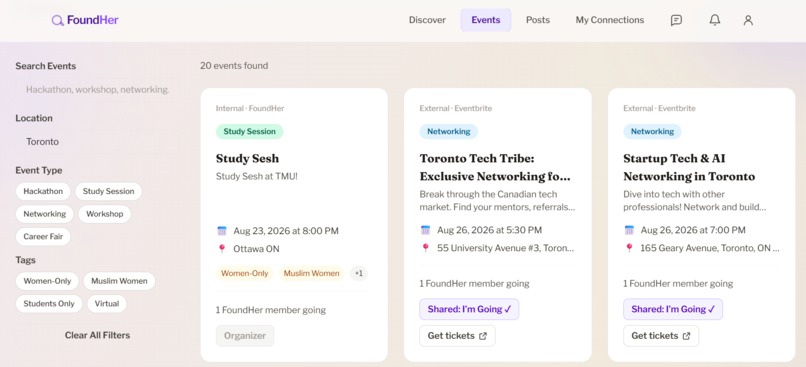Viewport: 806px width, 367px height.
Task: Open Startup Tech & AI Networking title
Action: pos(689,167)
